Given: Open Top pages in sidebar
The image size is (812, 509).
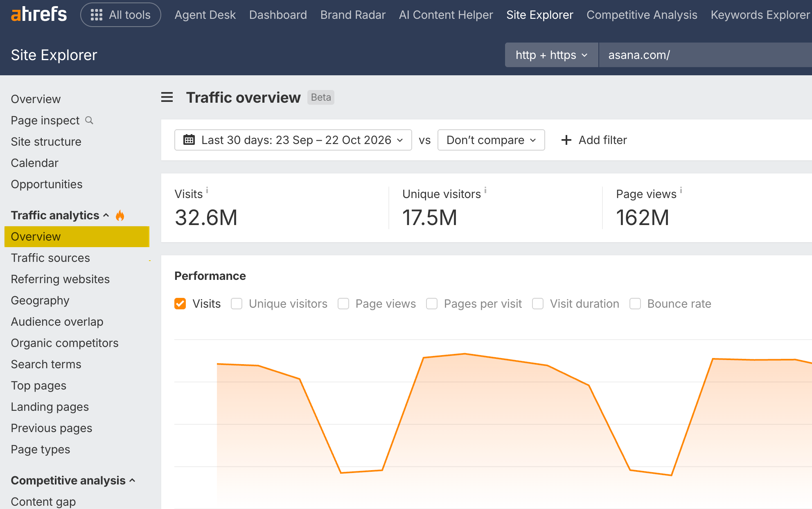Looking at the screenshot, I should [x=38, y=385].
